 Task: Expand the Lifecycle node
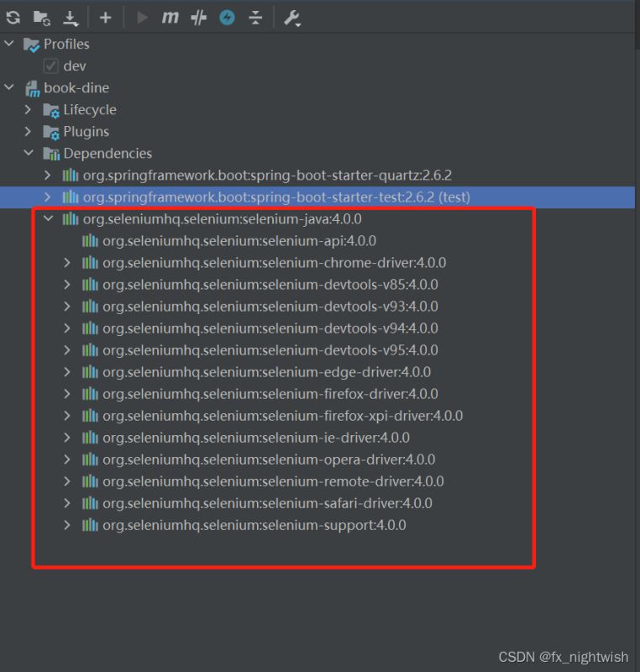pyautogui.click(x=28, y=110)
